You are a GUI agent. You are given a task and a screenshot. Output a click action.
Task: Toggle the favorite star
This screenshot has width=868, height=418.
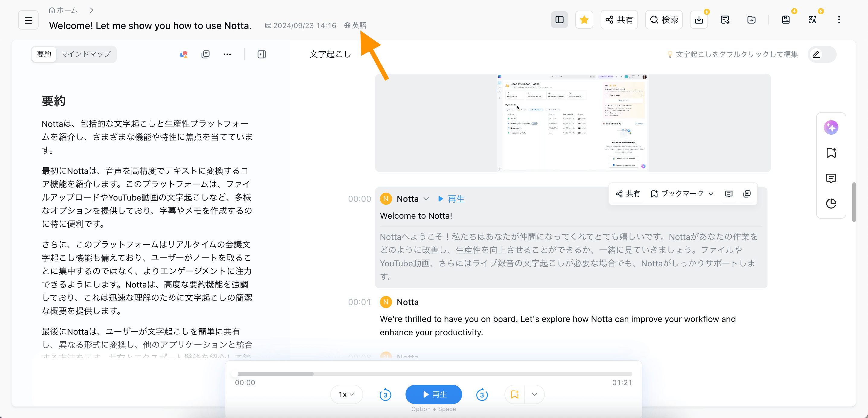[x=584, y=20]
